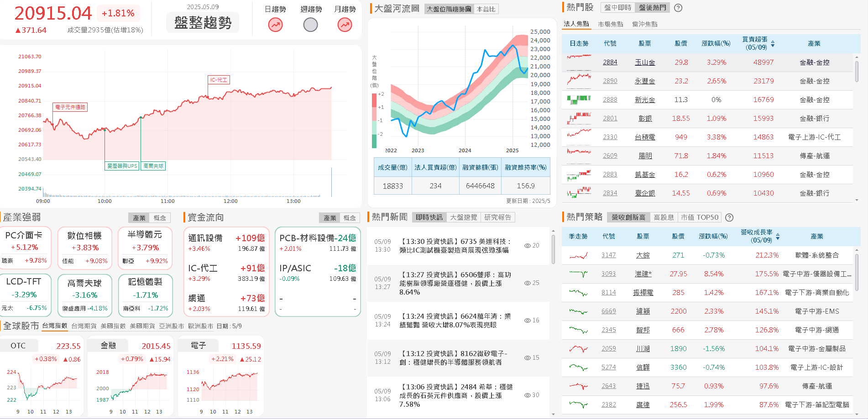Click the news list scrollbar
Image resolution: width=868 pixels, height=419 pixels.
tap(553, 249)
